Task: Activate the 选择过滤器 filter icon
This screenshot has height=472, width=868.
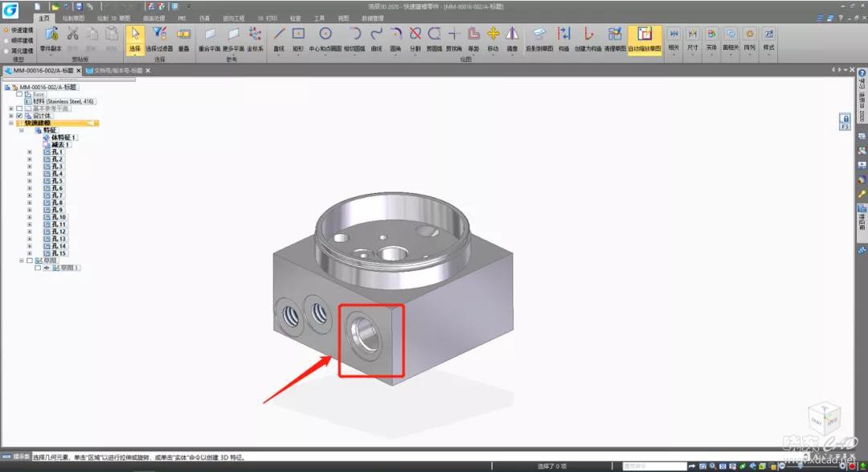Action: point(159,35)
